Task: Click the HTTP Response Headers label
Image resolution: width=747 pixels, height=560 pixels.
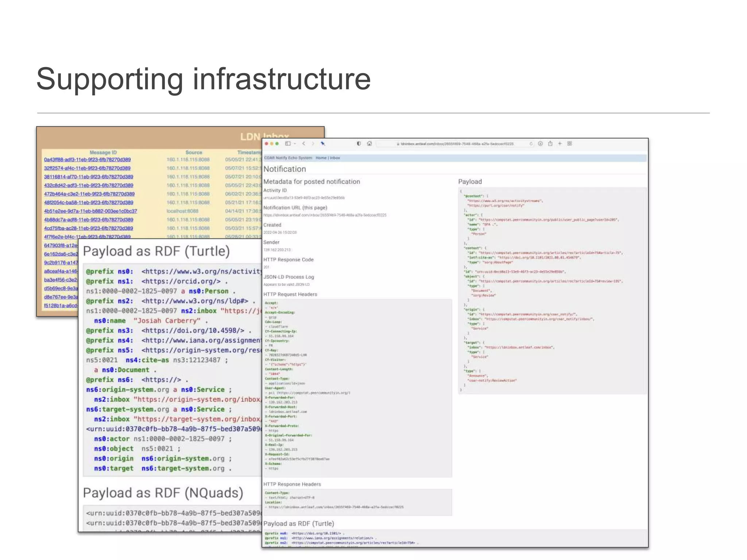Action: [292, 484]
